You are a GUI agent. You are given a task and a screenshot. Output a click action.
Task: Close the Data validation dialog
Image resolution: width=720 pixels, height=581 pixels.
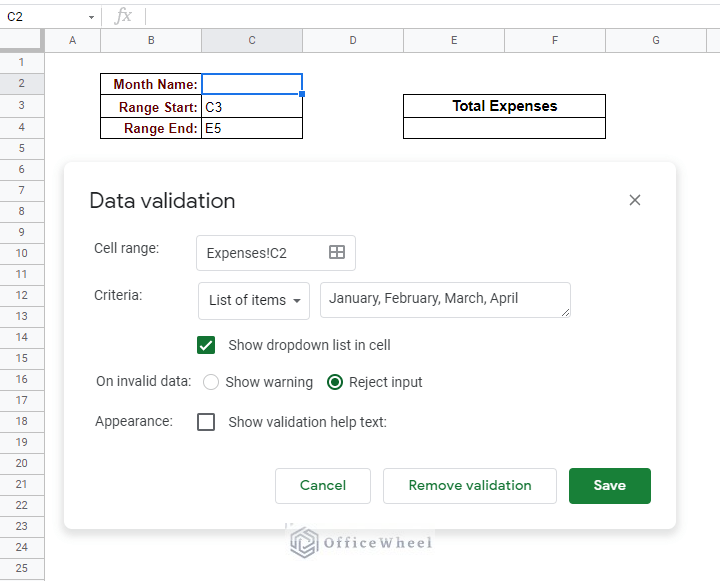634,200
